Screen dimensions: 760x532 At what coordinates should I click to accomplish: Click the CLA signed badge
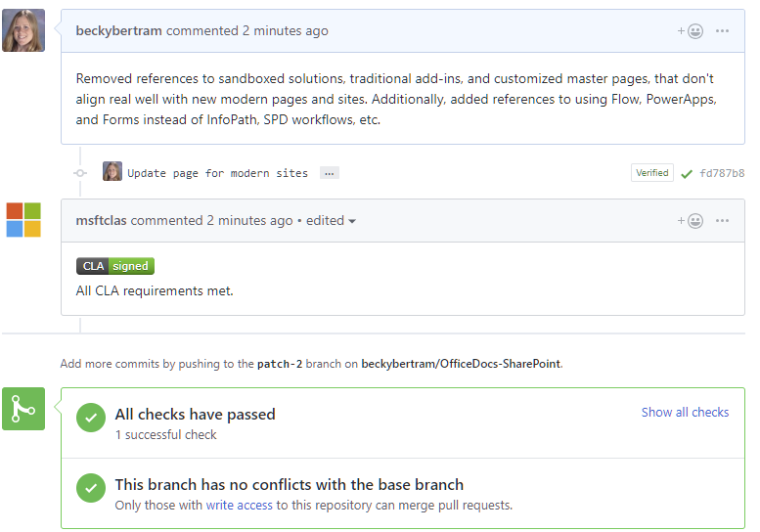point(115,266)
